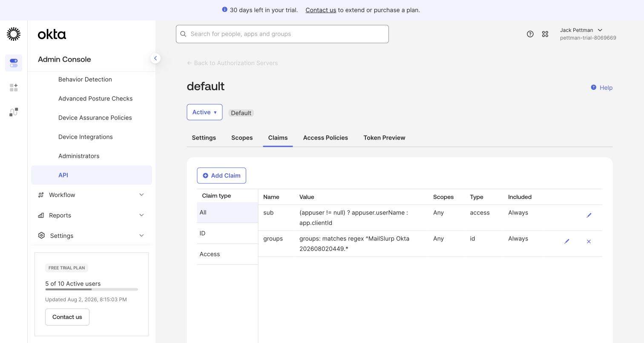The image size is (644, 343).
Task: Click the Name column header
Action: [x=271, y=197]
